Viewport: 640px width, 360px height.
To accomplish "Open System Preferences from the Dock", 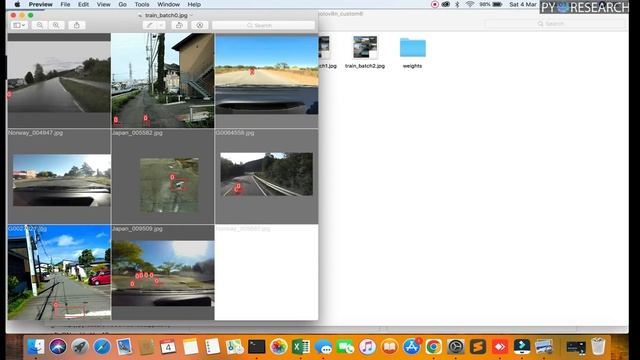I will tap(456, 347).
